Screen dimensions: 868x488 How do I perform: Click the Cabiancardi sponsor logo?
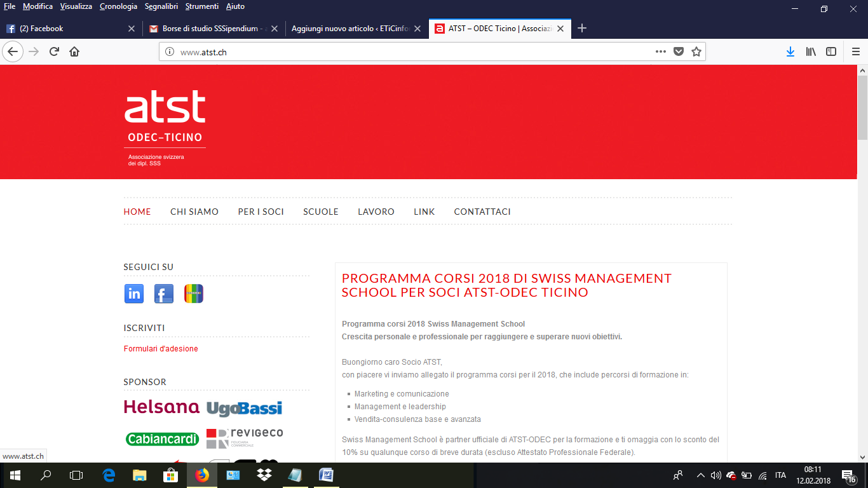tap(163, 439)
